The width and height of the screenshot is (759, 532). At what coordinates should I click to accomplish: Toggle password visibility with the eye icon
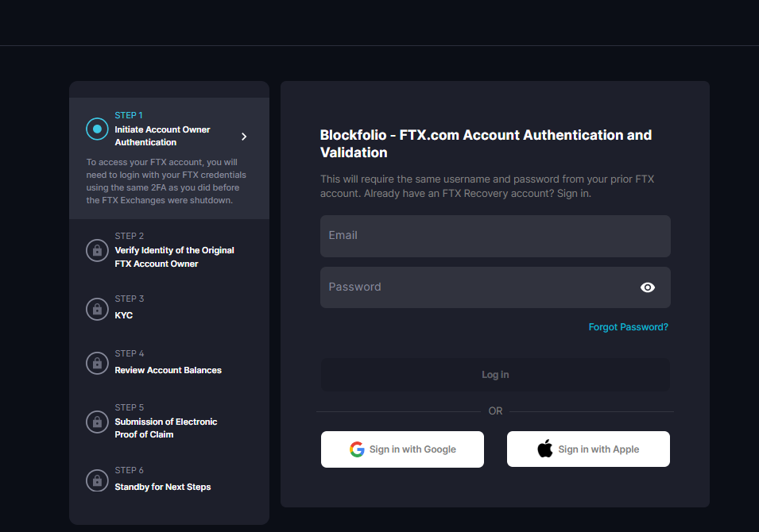coord(647,287)
